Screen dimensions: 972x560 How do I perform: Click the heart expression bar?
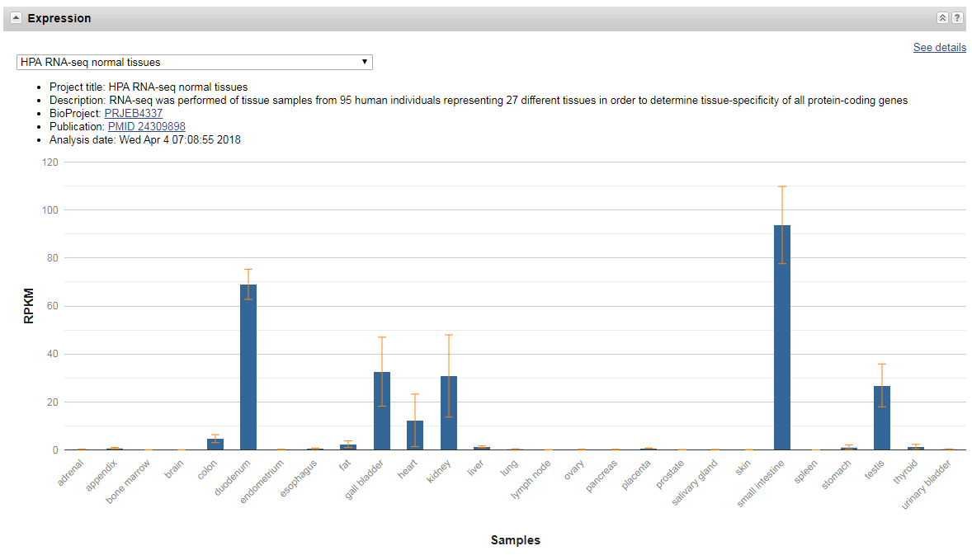click(x=415, y=435)
